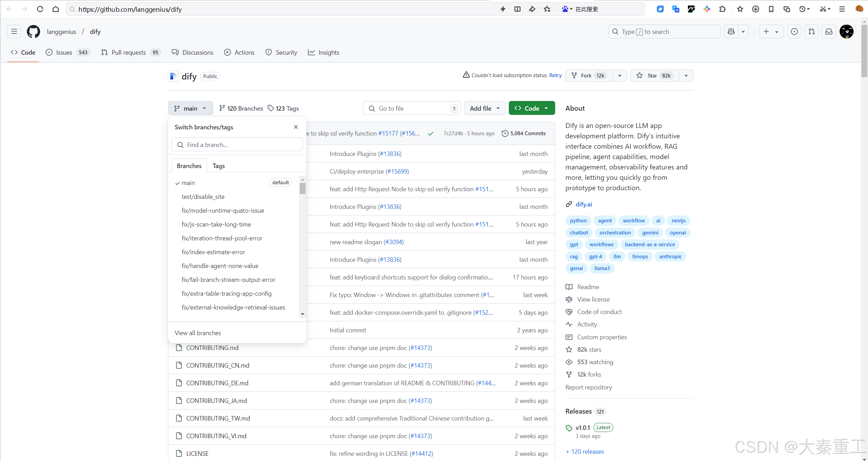The height and width of the screenshot is (461, 868).
Task: Click the issues circle icon in header
Action: pos(794,32)
